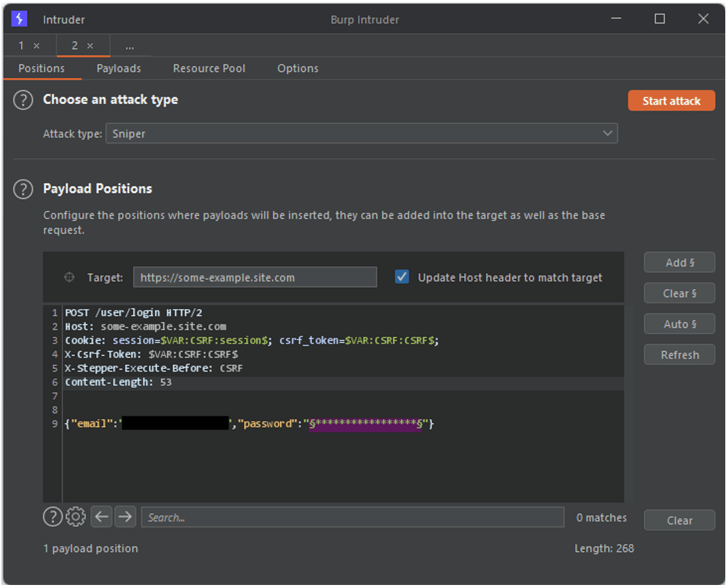
Task: Click the Auto § button
Action: click(679, 324)
